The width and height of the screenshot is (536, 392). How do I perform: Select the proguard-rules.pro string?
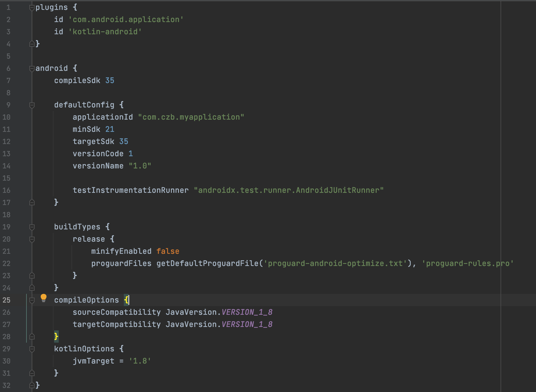tap(468, 263)
